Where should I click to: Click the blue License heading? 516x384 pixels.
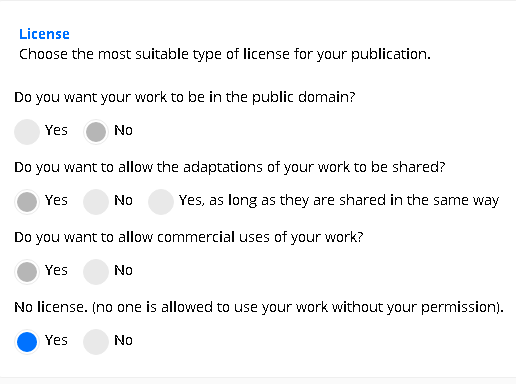[x=44, y=34]
